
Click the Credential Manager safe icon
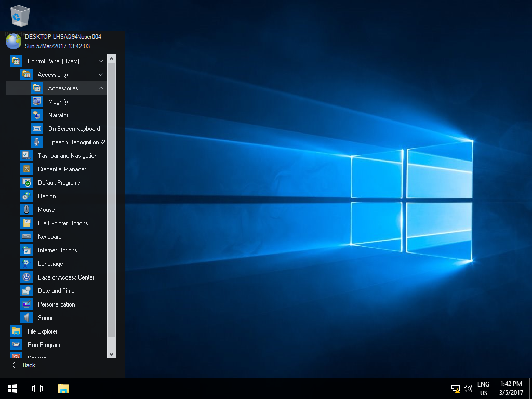point(26,169)
